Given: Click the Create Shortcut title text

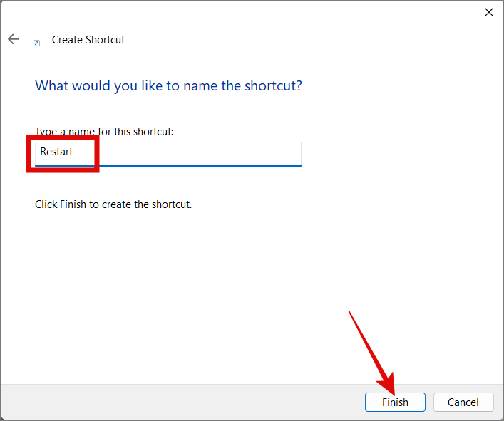Looking at the screenshot, I should pyautogui.click(x=88, y=40).
